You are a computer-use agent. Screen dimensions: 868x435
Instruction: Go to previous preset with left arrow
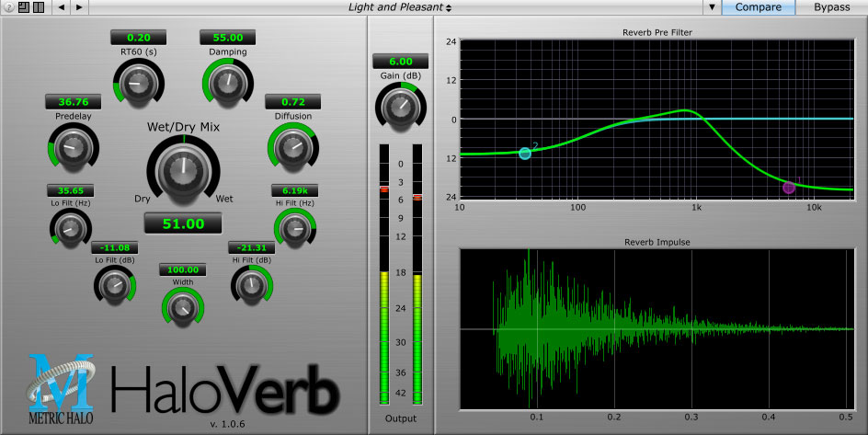(x=61, y=7)
